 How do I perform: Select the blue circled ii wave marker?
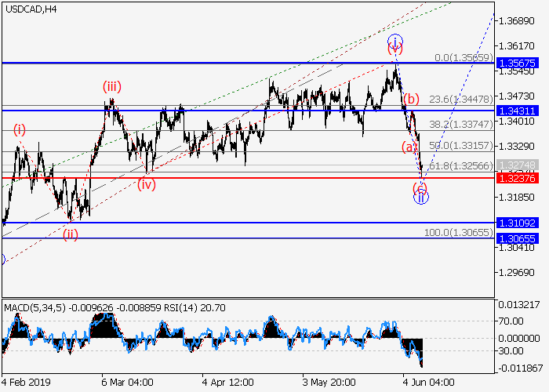tap(421, 197)
